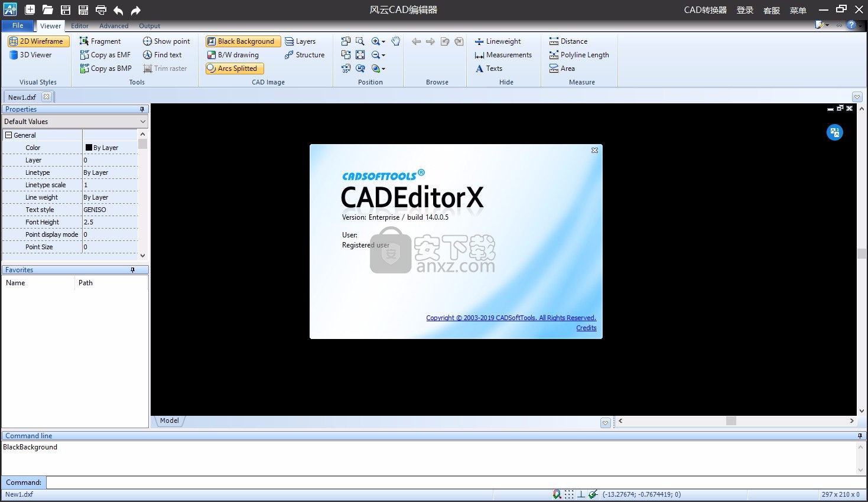This screenshot has height=502, width=868.
Task: Select the Distance measure tool
Action: coord(568,41)
